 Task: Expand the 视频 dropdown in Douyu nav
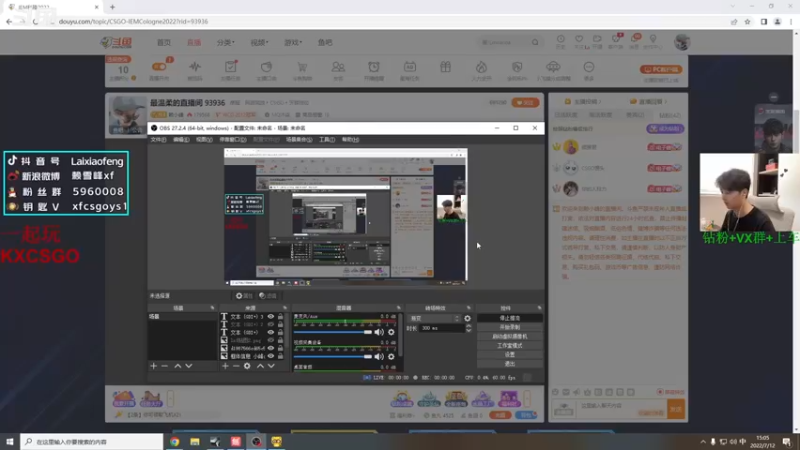pos(259,42)
